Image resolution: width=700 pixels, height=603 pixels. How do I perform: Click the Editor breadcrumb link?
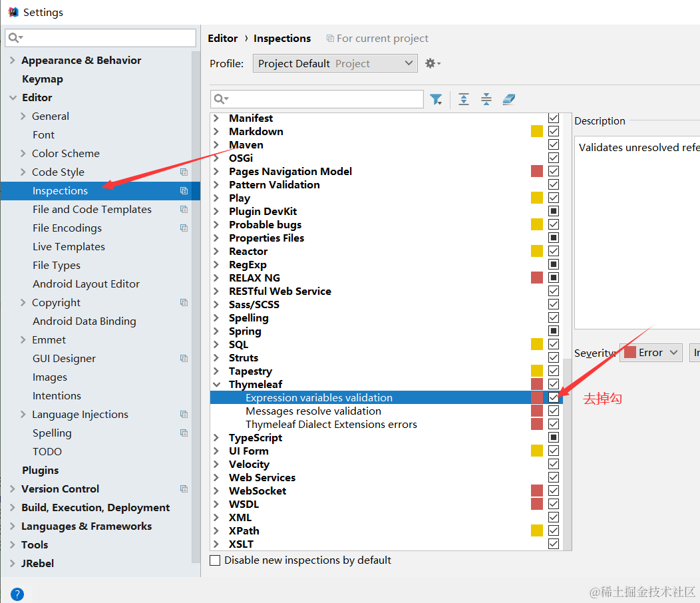pyautogui.click(x=223, y=39)
